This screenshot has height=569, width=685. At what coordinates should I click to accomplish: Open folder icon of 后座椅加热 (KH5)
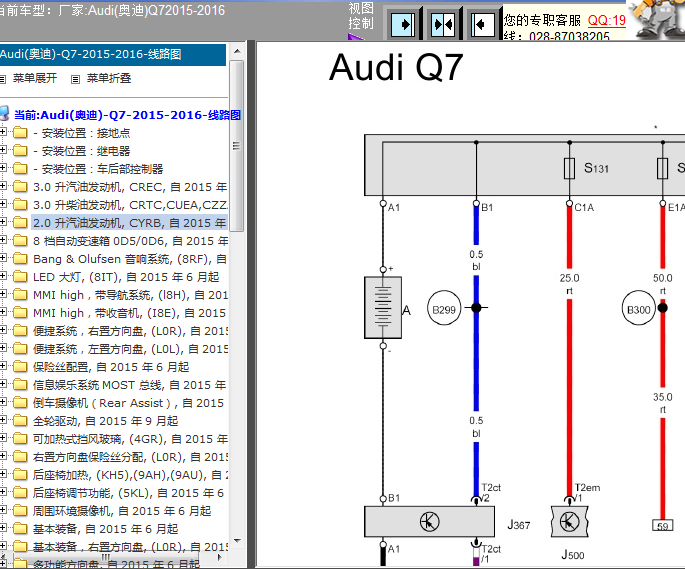click(20, 475)
